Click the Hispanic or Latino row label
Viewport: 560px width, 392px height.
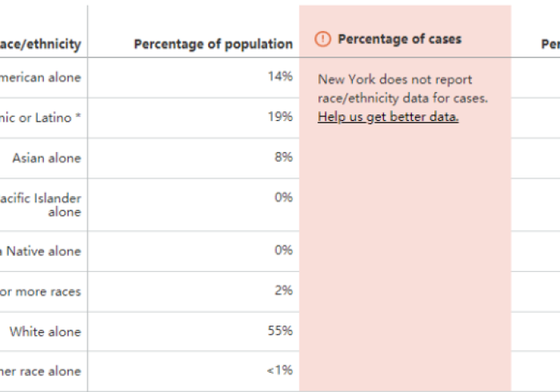coord(40,118)
